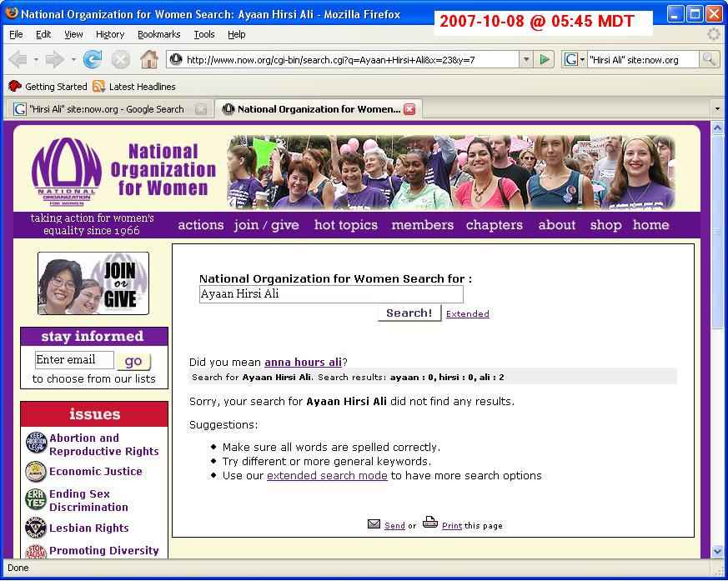
Task: Click the go button under stay informed
Action: tap(133, 361)
